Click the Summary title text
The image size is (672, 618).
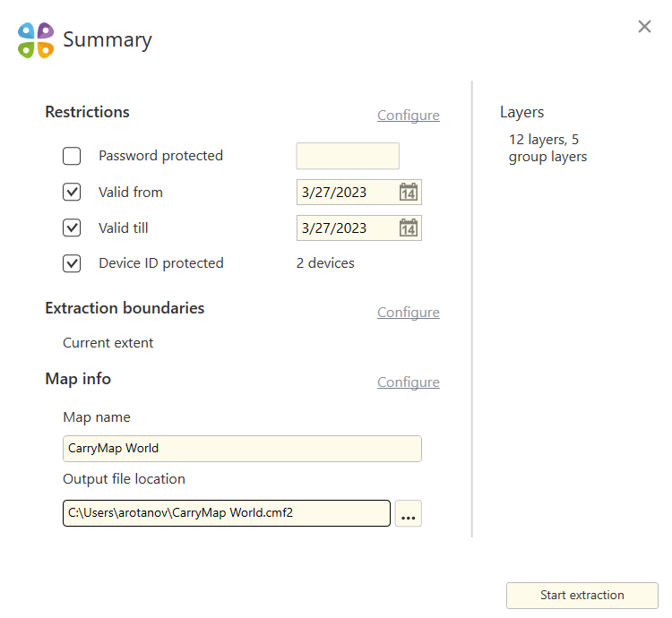(108, 40)
